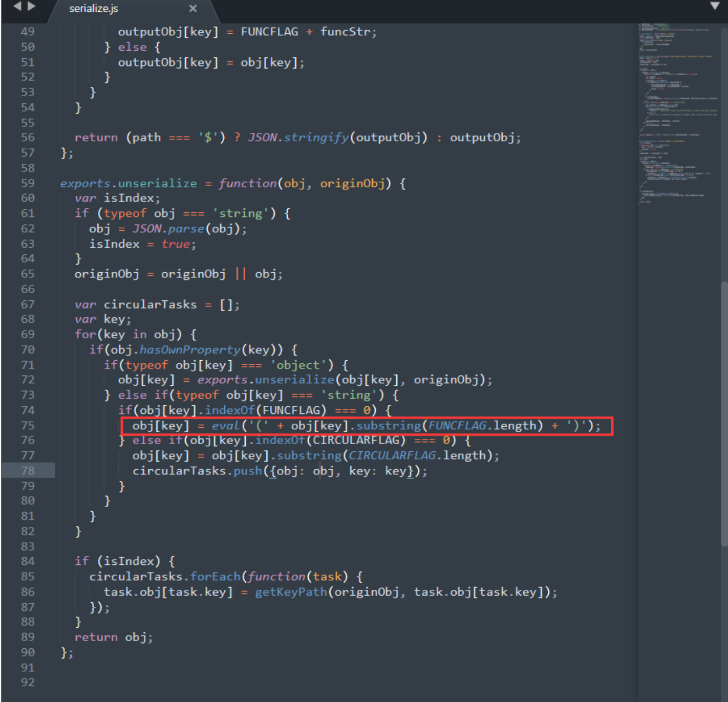Click "outputObj[key] = obj[key];" on line 51
The image size is (728, 702).
[x=211, y=62]
